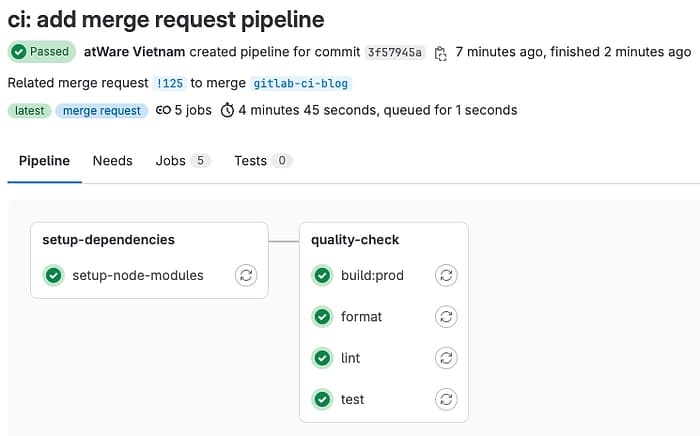This screenshot has width=700, height=436.
Task: Click the atWare Vietnam user link
Action: coord(134,51)
